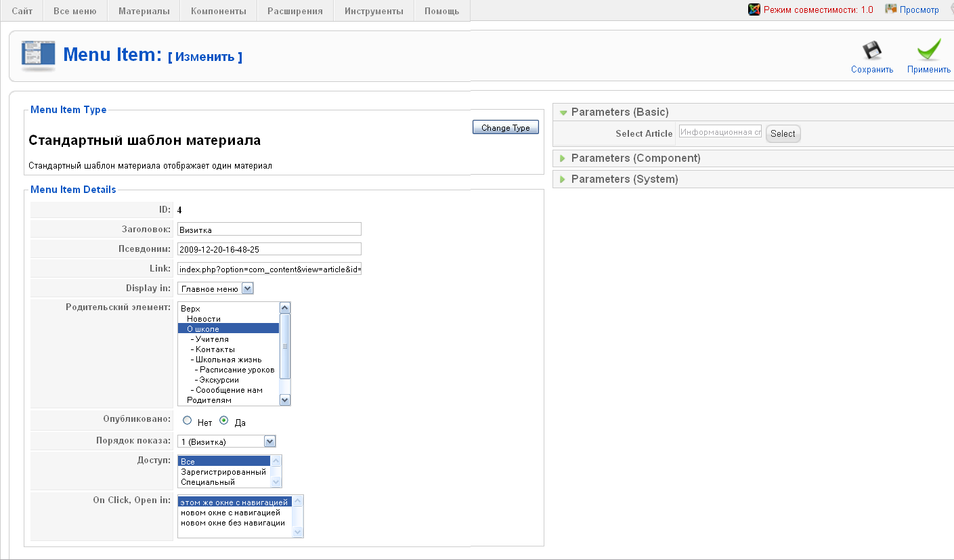The height and width of the screenshot is (560, 954).
Task: Open the 'Материалы' menu
Action: pos(144,11)
